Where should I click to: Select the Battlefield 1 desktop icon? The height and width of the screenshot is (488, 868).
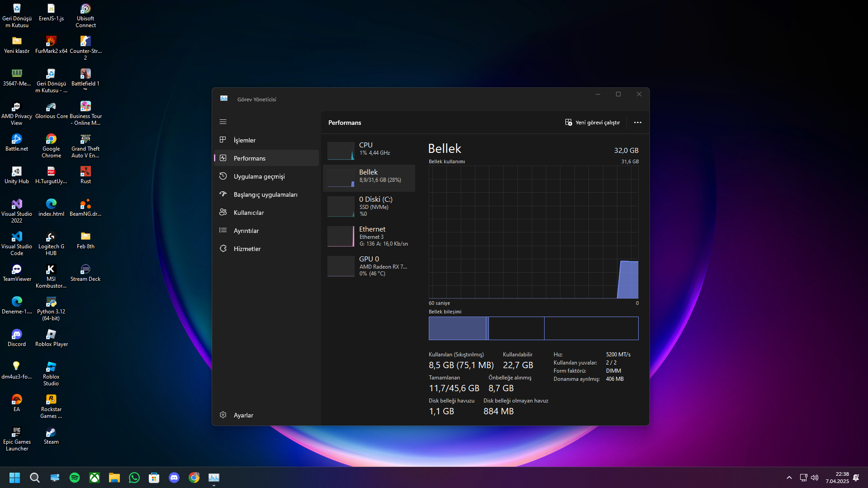[x=85, y=80]
